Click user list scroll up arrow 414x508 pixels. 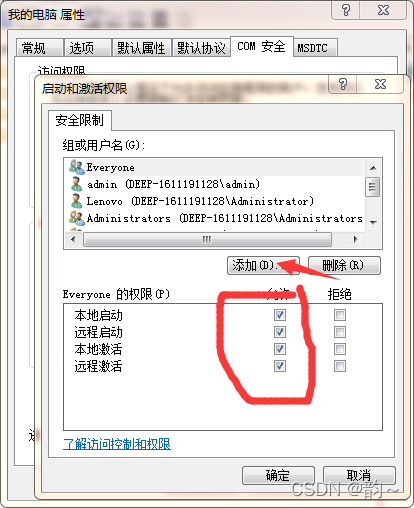[373, 168]
